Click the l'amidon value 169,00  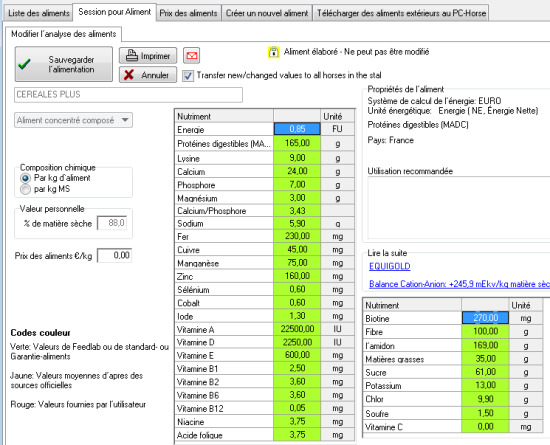[485, 345]
